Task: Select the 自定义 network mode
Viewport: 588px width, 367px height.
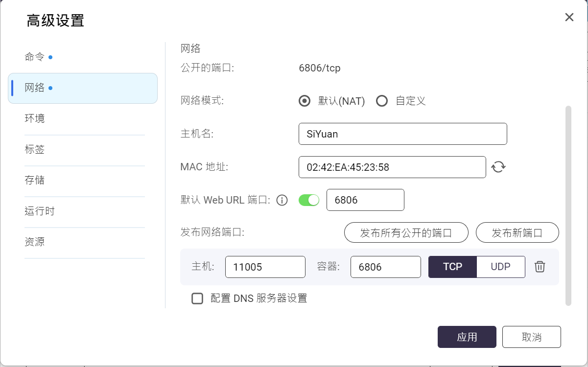Action: click(x=382, y=101)
